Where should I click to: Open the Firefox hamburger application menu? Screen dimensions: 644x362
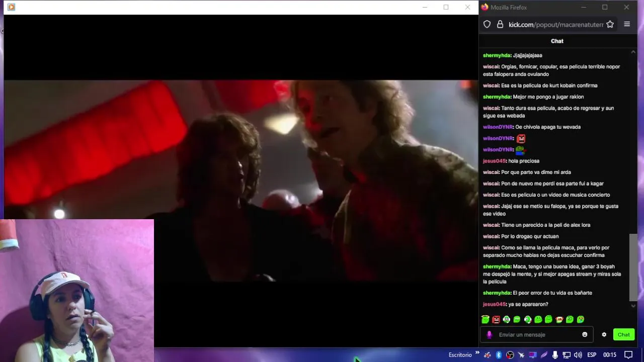[x=627, y=24]
